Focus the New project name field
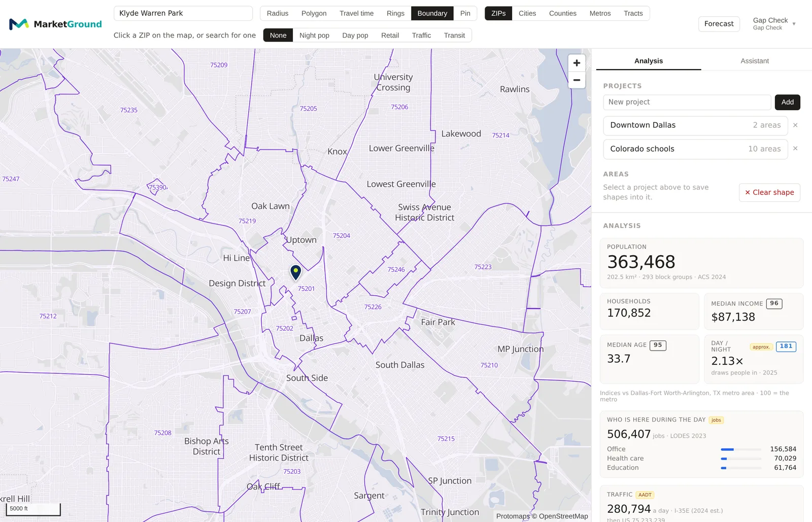This screenshot has height=522, width=812. (x=687, y=102)
